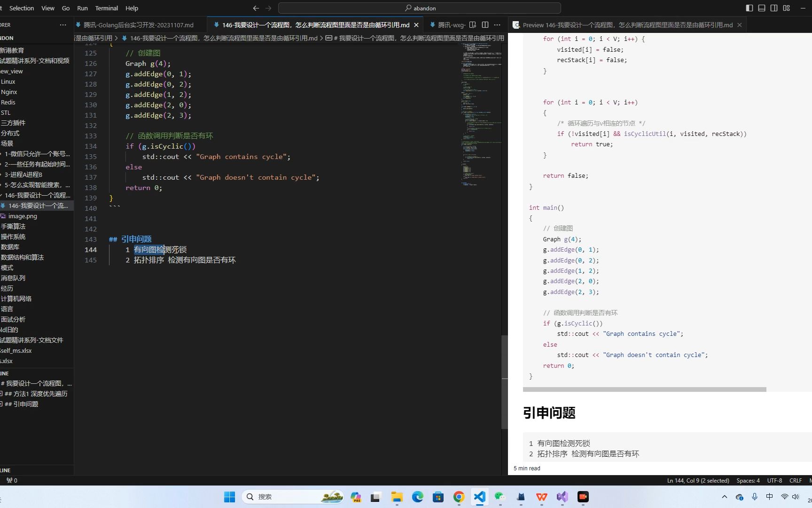Go forward using the right arrow
This screenshot has width=812, height=508.
tap(268, 8)
